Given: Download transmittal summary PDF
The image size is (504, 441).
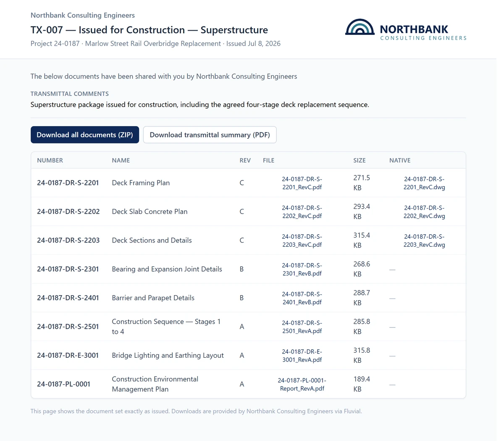Looking at the screenshot, I should (x=210, y=135).
